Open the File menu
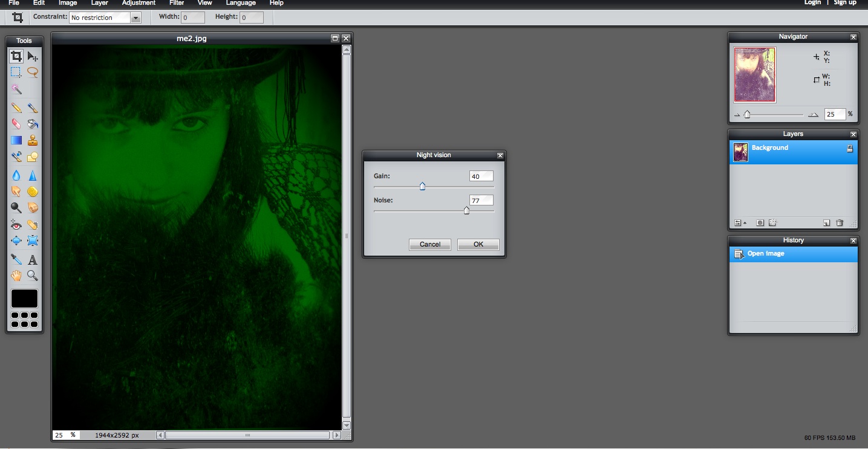This screenshot has width=868, height=449. click(x=14, y=3)
